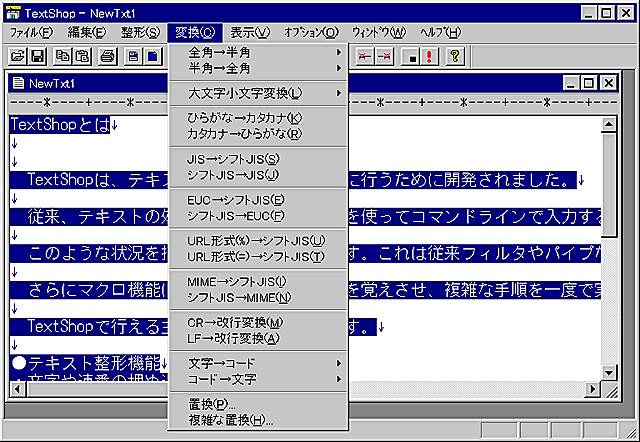Open the ウィンドウ(W) menu
The height and width of the screenshot is (442, 640).
[379, 33]
